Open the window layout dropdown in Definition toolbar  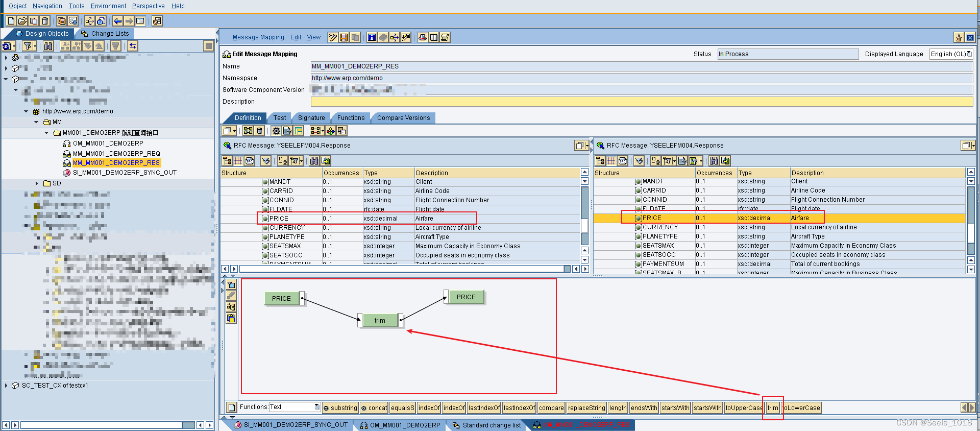229,131
